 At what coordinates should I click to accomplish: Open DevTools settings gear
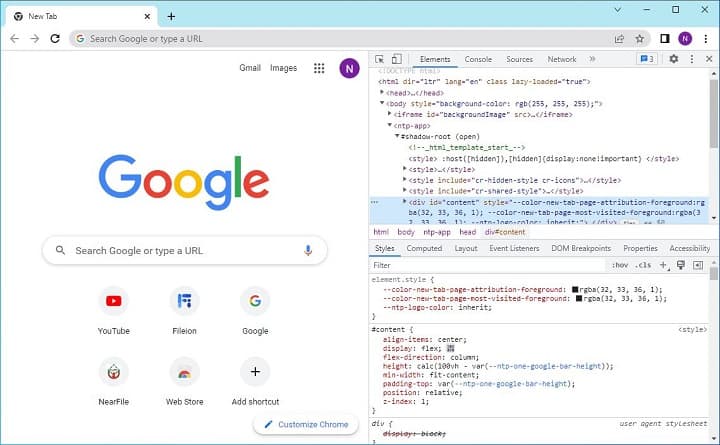pyautogui.click(x=673, y=59)
